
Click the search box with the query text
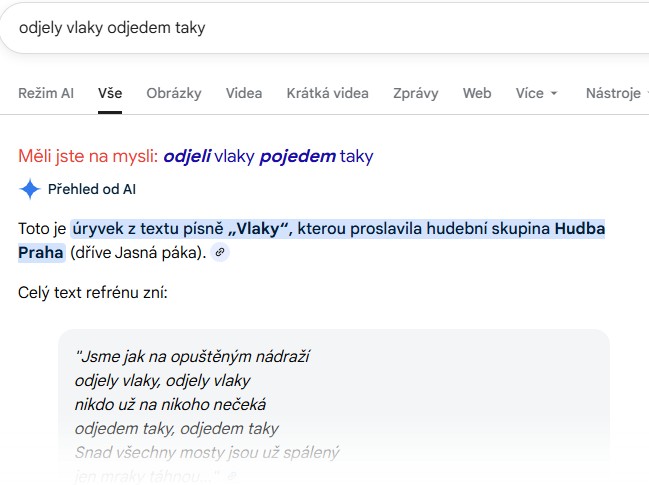[x=300, y=28]
